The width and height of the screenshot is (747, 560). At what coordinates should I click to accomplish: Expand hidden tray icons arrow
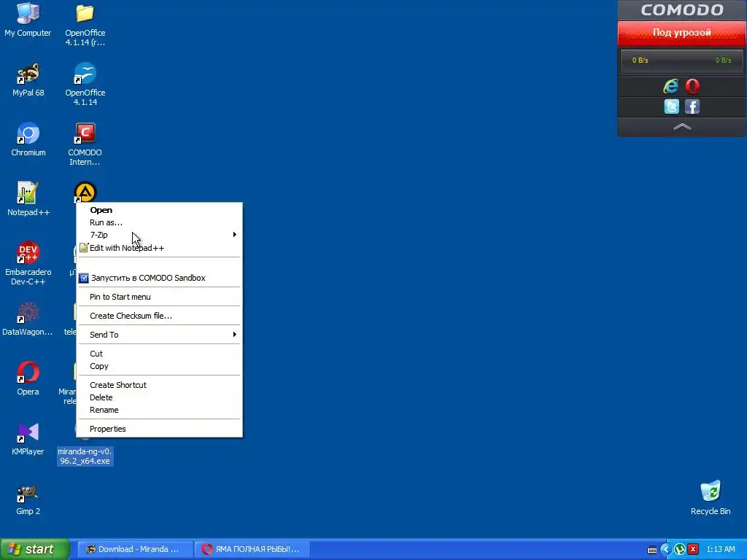(x=666, y=550)
